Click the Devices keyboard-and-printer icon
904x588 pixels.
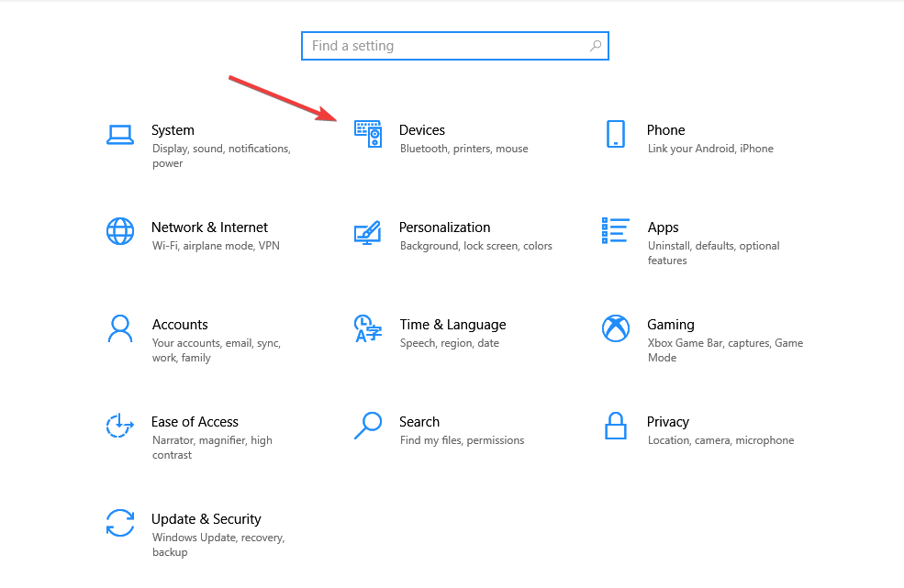(x=368, y=134)
